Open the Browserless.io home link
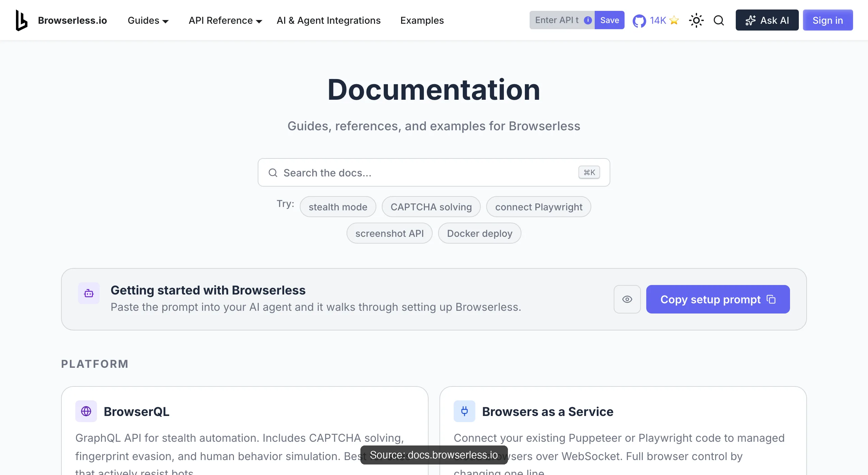The image size is (868, 475). [72, 20]
